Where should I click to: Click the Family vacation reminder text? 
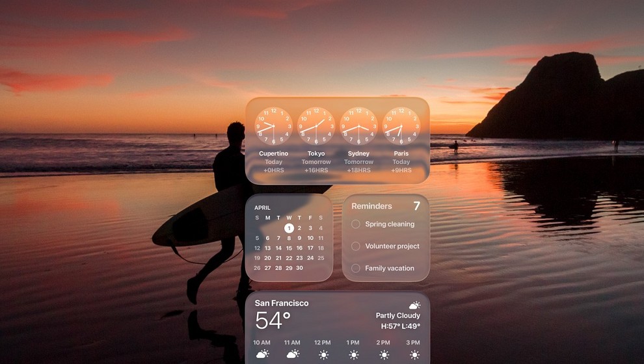[390, 268]
